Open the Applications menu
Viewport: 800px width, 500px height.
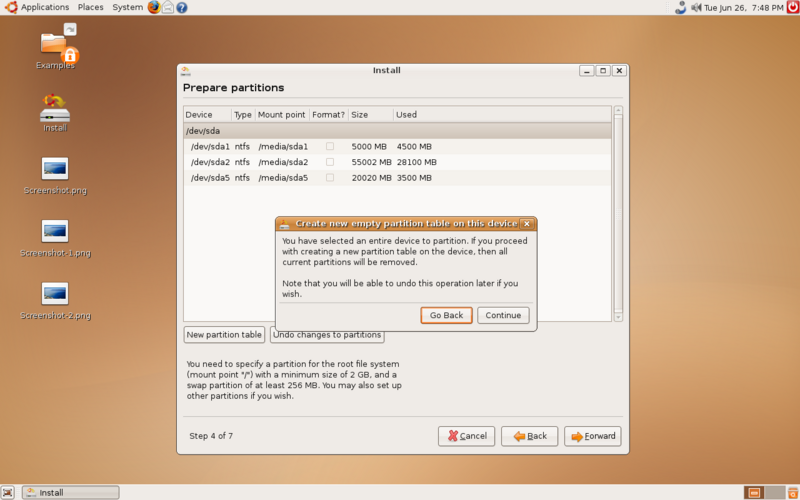(x=44, y=7)
